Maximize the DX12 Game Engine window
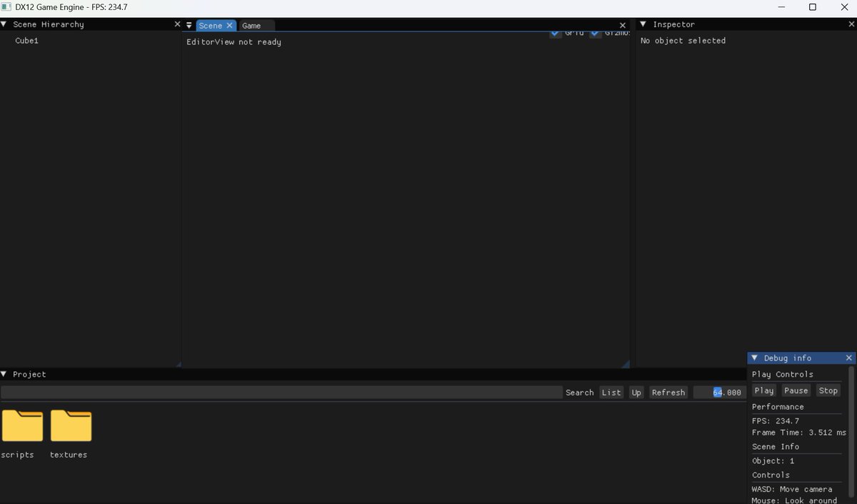The width and height of the screenshot is (857, 504). coord(812,7)
